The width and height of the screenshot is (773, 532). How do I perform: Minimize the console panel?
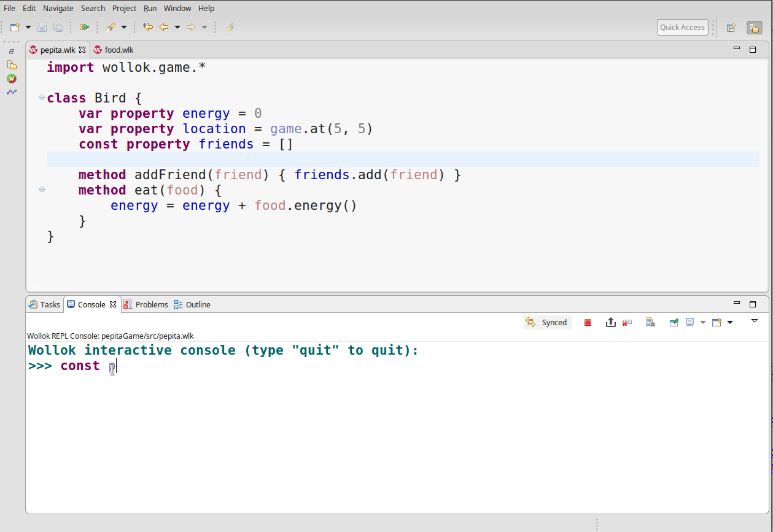tap(737, 303)
